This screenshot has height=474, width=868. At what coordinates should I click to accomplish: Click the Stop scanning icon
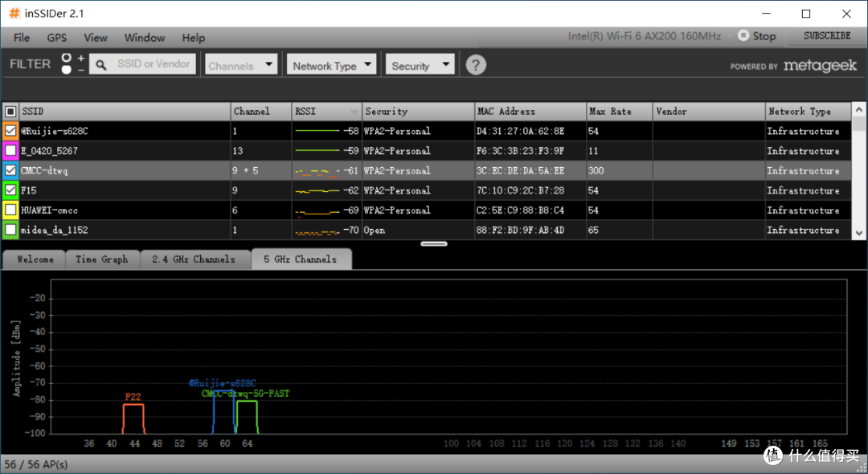743,36
